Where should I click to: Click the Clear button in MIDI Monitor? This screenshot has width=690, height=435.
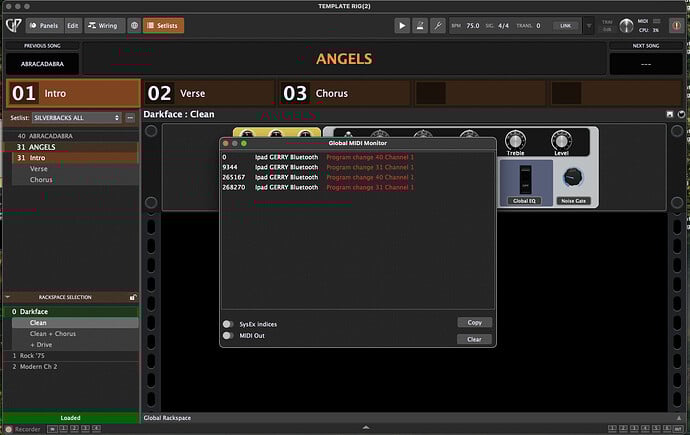pos(474,339)
